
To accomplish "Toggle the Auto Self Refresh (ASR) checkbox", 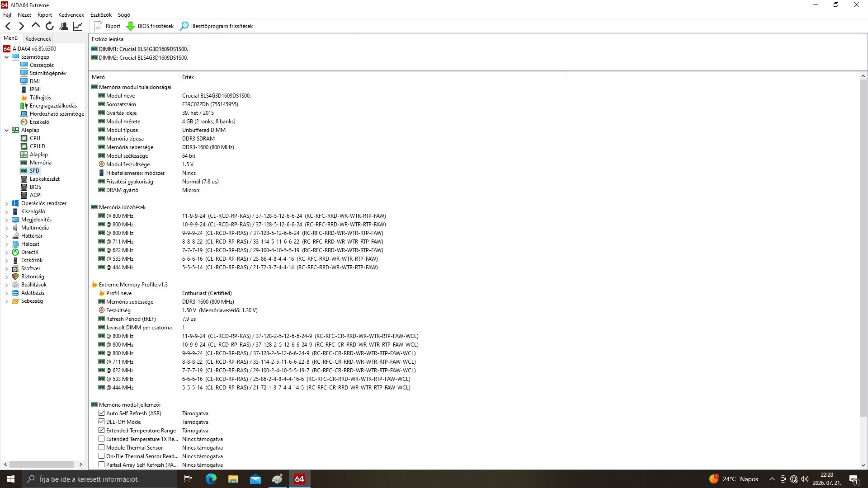I will (101, 413).
